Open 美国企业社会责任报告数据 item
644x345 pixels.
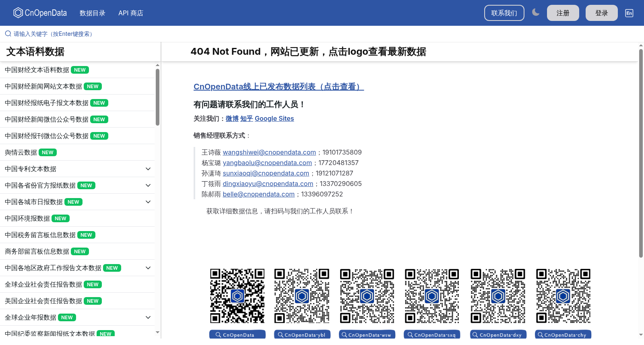(x=77, y=301)
